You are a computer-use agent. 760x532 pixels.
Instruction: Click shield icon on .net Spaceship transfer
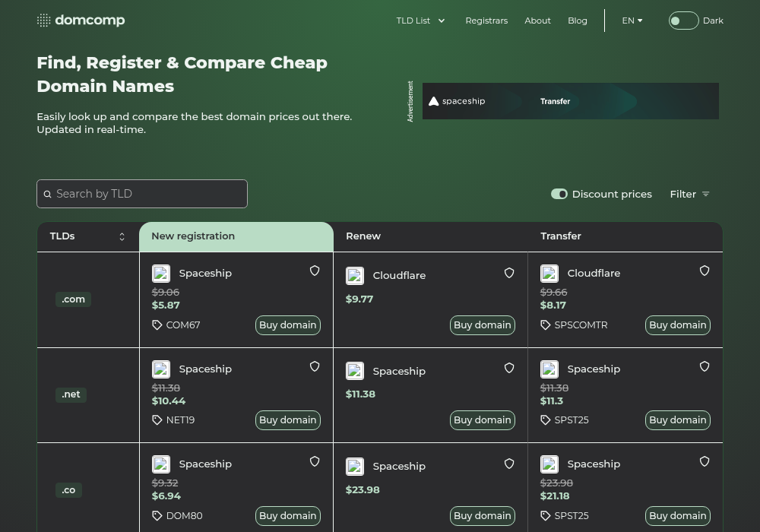[705, 367]
